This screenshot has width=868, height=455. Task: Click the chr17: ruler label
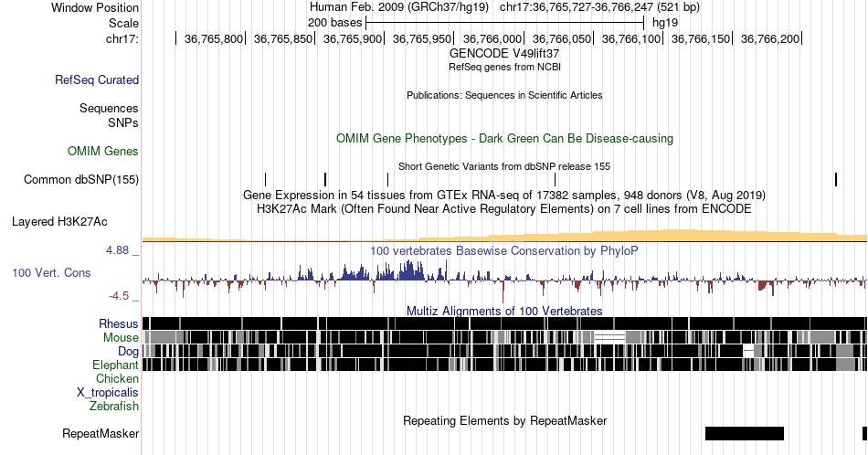122,38
